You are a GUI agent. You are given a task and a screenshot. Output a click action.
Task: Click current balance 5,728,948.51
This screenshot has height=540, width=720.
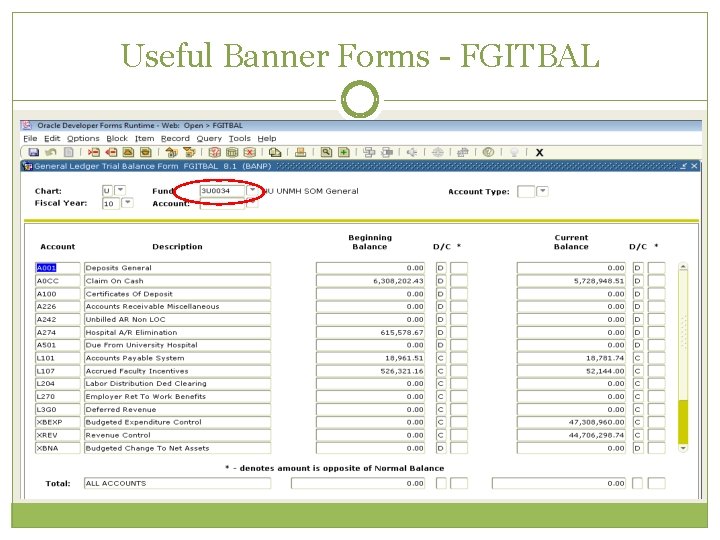(x=571, y=281)
